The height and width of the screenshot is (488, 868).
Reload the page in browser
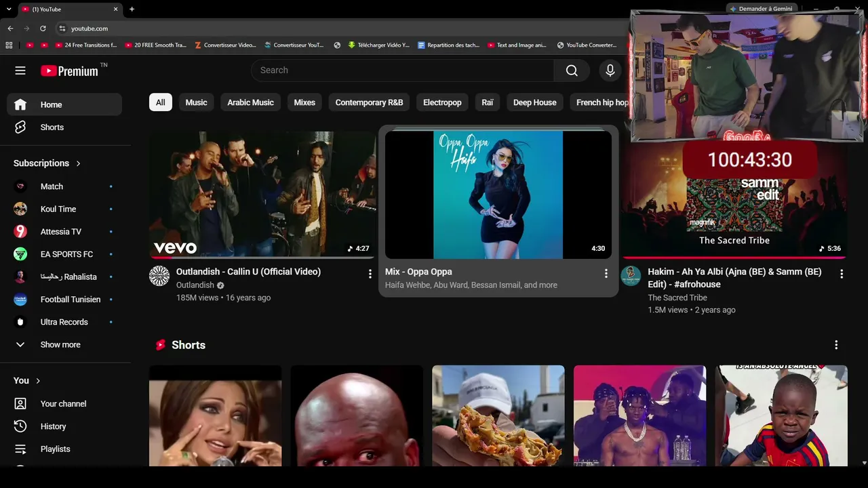[43, 28]
